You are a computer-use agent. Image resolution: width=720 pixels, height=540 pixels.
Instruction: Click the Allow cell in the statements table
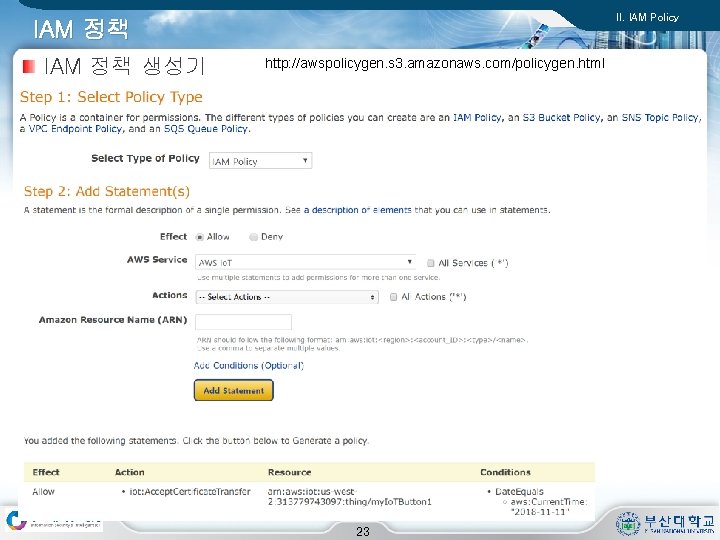[x=43, y=492]
